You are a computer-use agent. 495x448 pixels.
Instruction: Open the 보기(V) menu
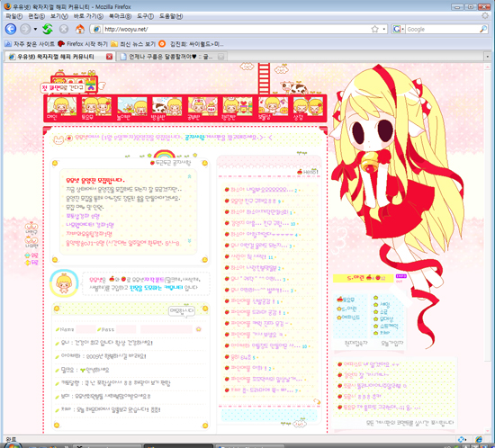[59, 16]
